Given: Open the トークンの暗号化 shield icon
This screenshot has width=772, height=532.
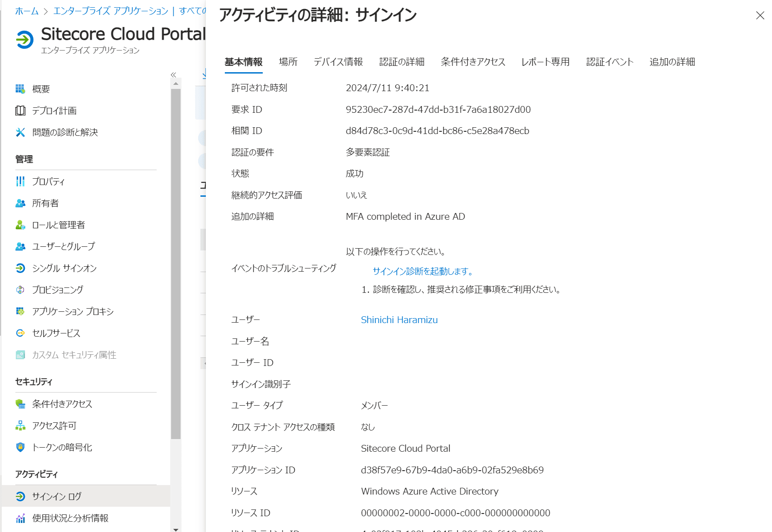Looking at the screenshot, I should (x=20, y=447).
